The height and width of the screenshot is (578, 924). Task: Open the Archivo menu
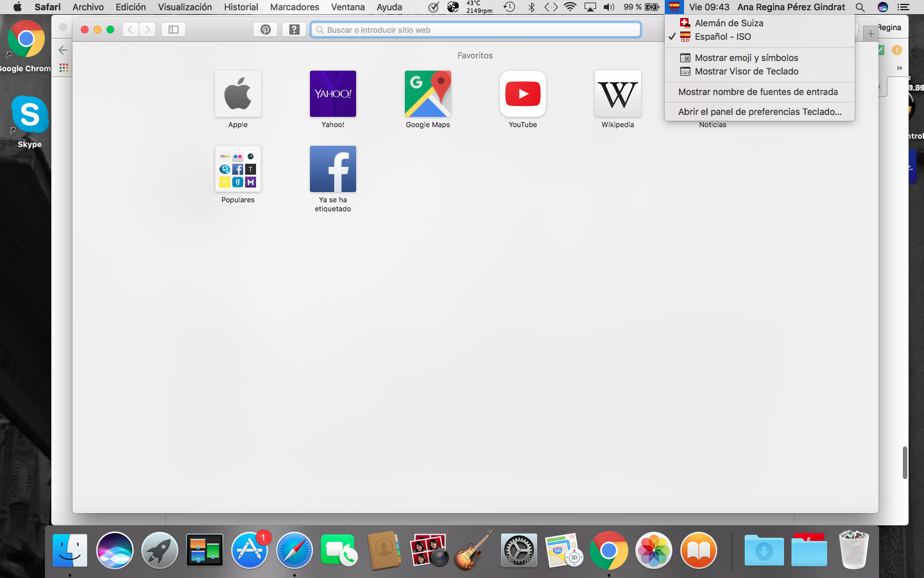(x=88, y=7)
